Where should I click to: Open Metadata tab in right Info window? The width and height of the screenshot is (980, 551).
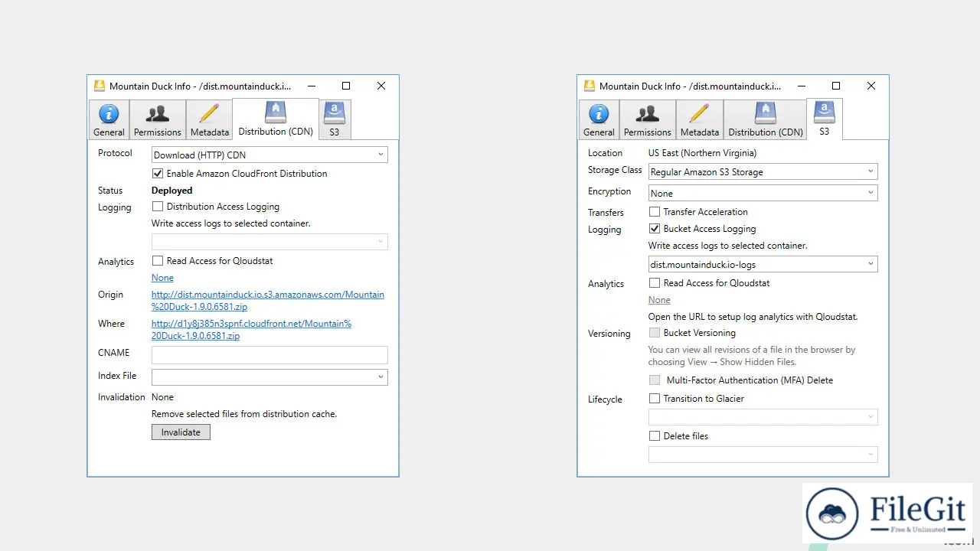tap(700, 120)
